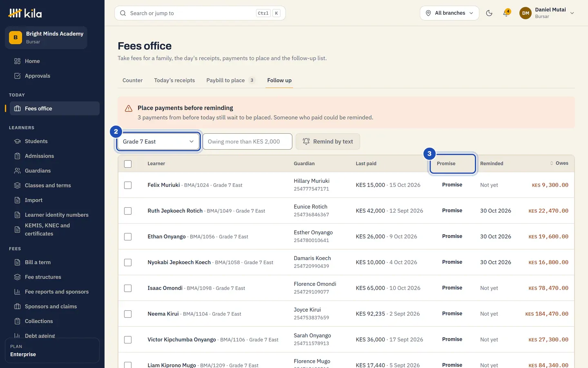Open Sponsors and claims icon
This screenshot has height=368, width=588.
point(17,306)
